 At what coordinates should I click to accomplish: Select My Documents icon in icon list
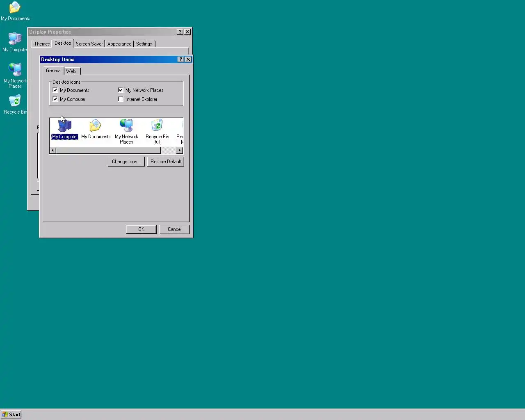pyautogui.click(x=96, y=130)
